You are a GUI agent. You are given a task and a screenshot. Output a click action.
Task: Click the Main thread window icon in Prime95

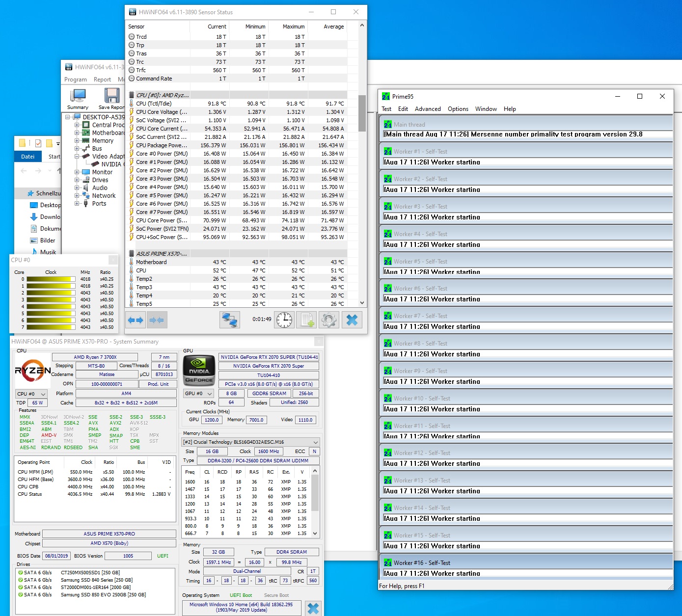click(388, 125)
